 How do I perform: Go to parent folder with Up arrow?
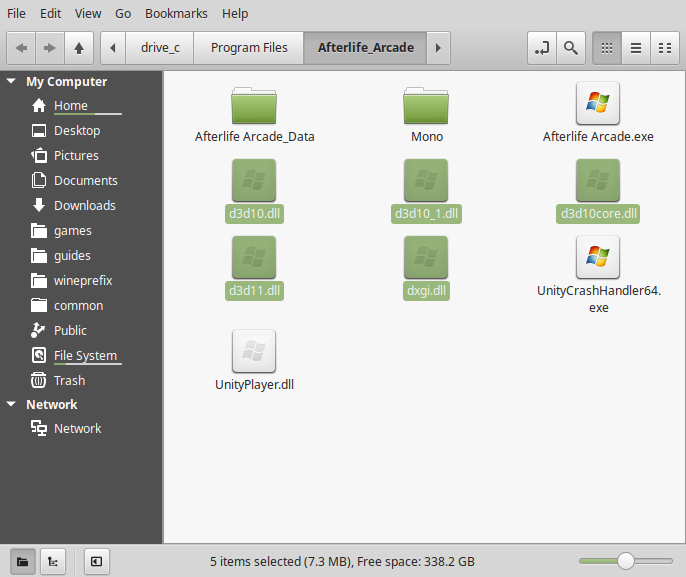79,48
